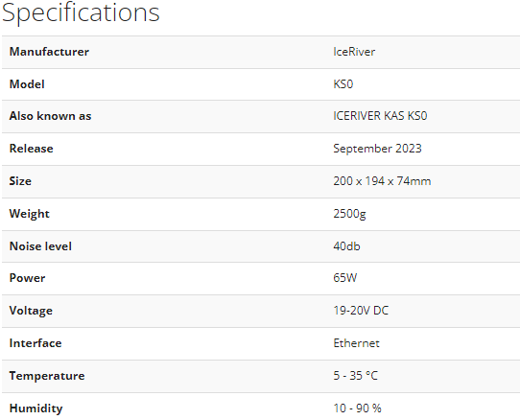Click the IceRiver manufacturer value
This screenshot has height=420, width=520.
(x=354, y=52)
